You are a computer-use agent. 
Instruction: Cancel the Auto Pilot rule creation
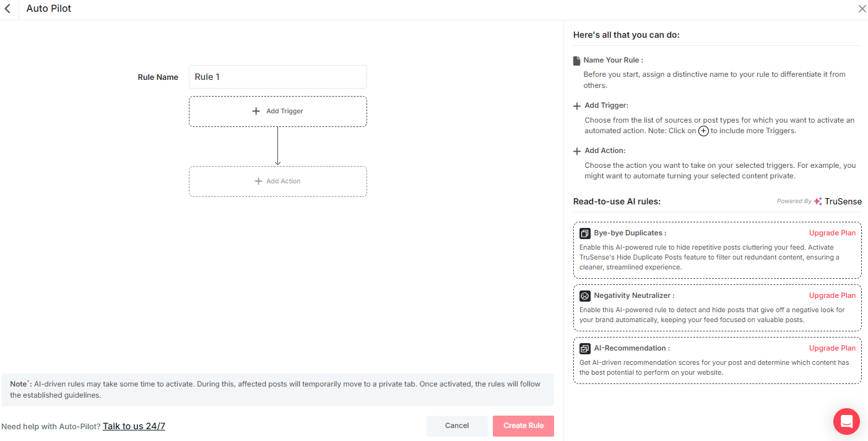pyautogui.click(x=457, y=426)
